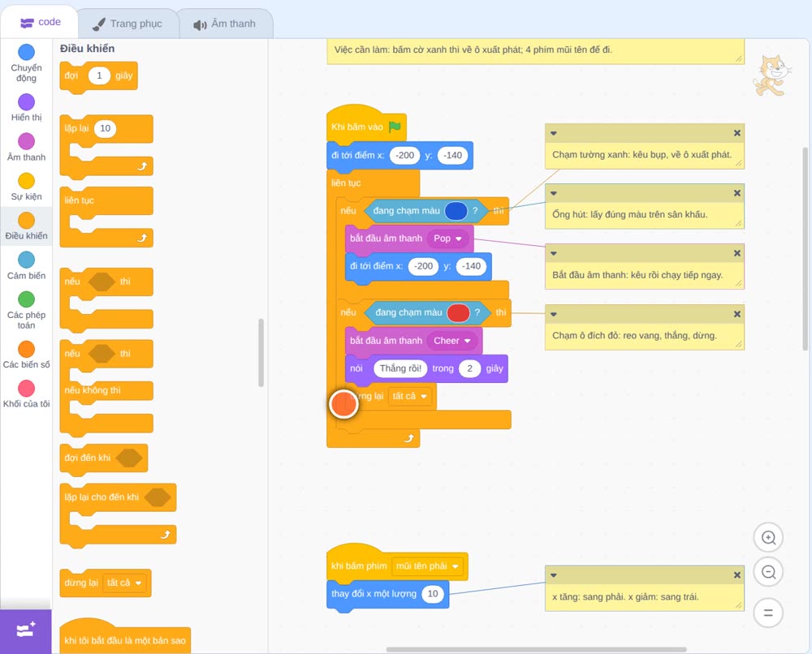Pick the red color in touching block

pos(458,312)
